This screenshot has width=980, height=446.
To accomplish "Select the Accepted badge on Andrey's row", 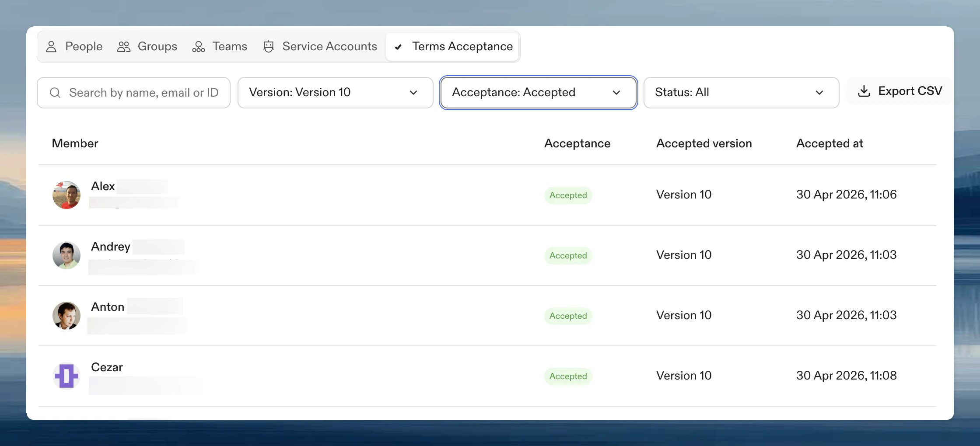I will (568, 255).
